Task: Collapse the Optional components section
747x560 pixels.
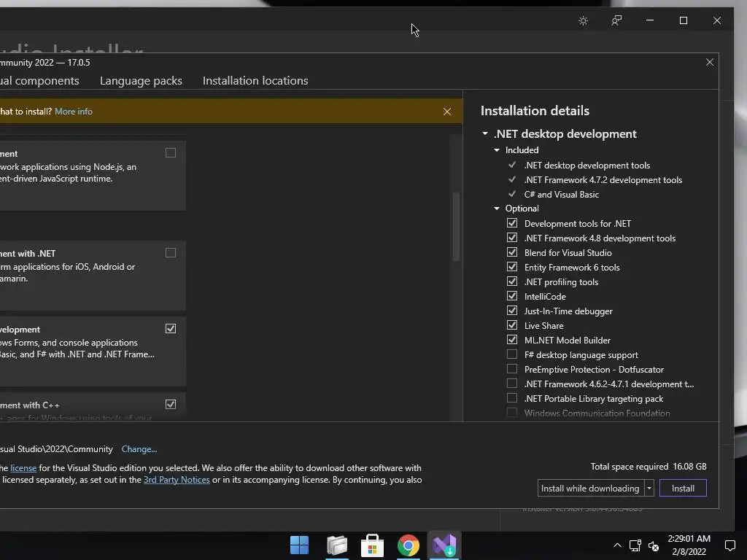Action: tap(497, 209)
